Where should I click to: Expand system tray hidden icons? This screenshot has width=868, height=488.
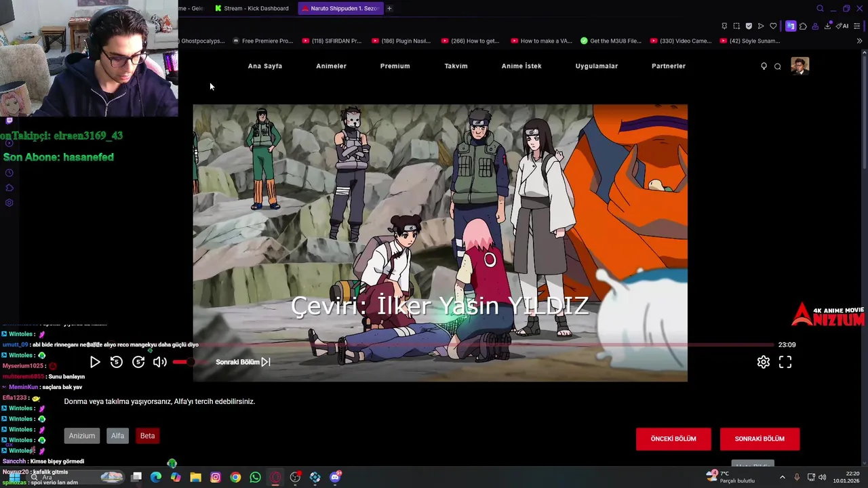point(782,477)
